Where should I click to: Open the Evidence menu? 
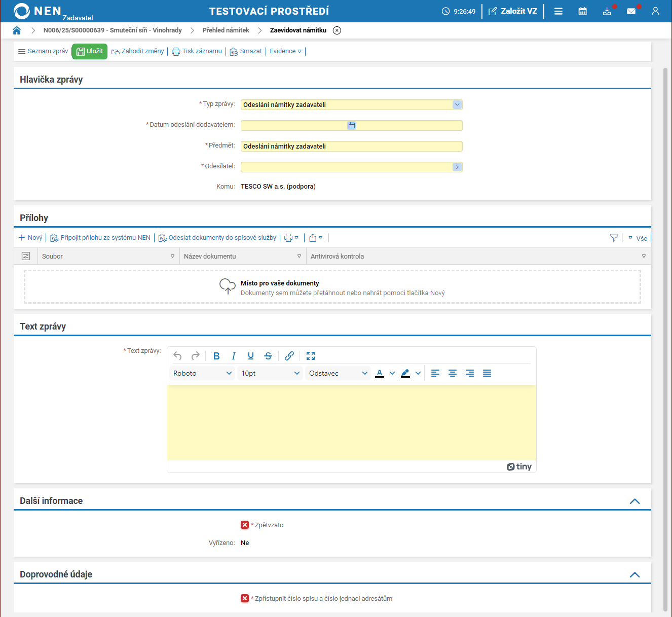(285, 51)
